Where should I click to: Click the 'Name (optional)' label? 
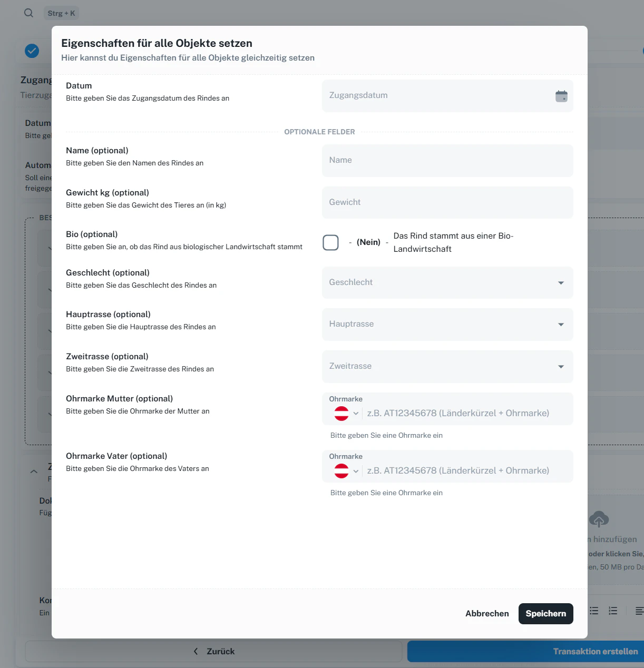[x=97, y=151]
